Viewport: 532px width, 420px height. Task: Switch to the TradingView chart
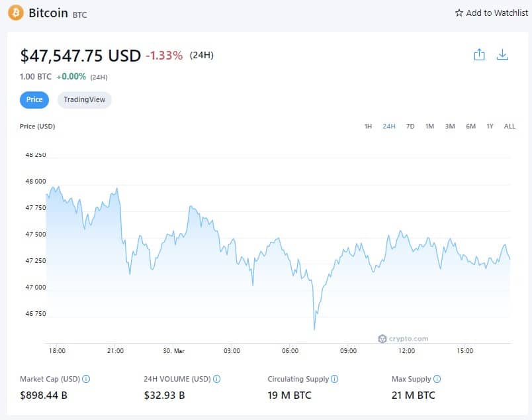85,100
